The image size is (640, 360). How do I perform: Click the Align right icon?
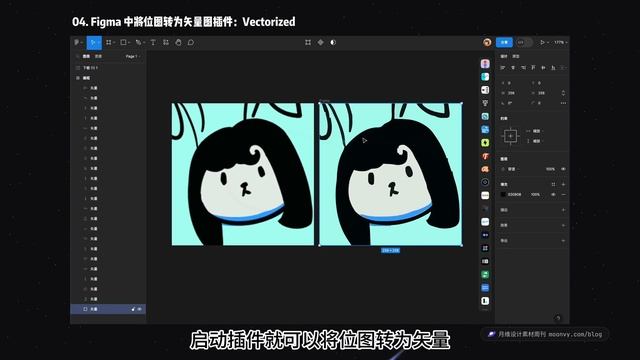523,68
